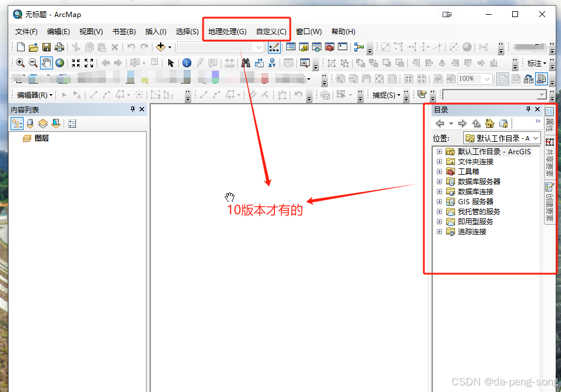Toggle auto-hide pin on 内容列表 panel

coord(132,109)
